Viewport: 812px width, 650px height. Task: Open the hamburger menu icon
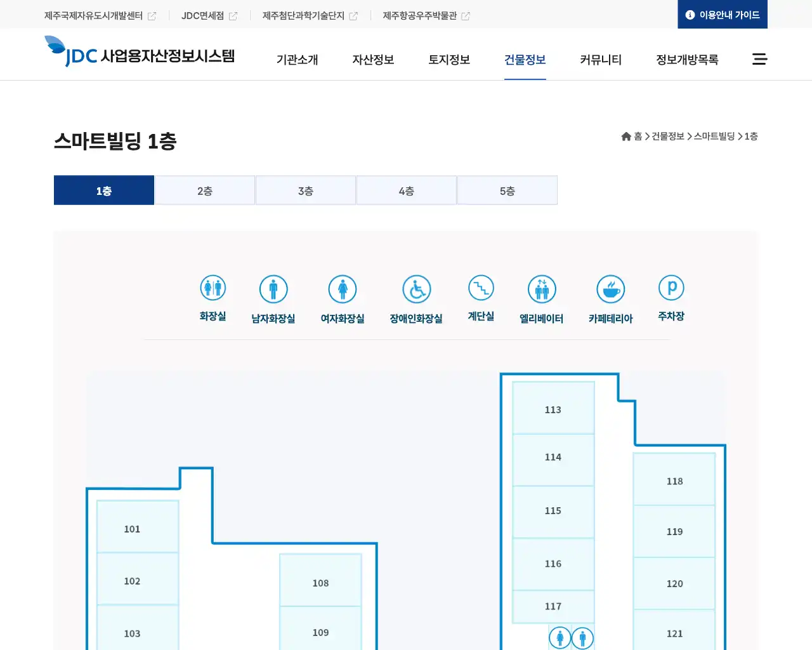[760, 59]
